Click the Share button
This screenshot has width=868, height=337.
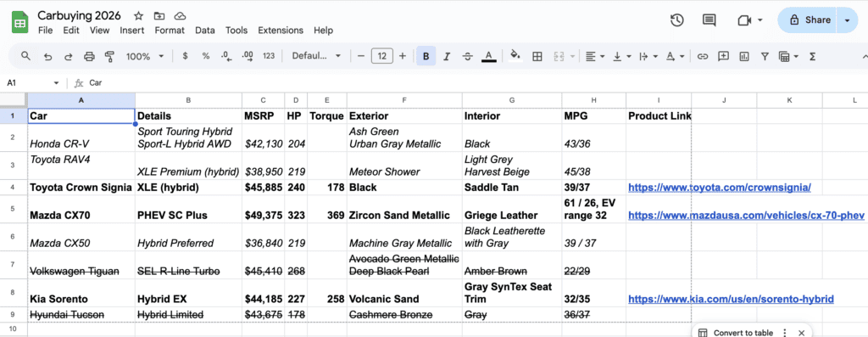pos(810,20)
